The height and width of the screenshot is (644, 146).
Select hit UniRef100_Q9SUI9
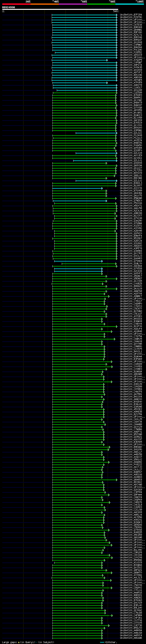pyautogui.click(x=131, y=55)
